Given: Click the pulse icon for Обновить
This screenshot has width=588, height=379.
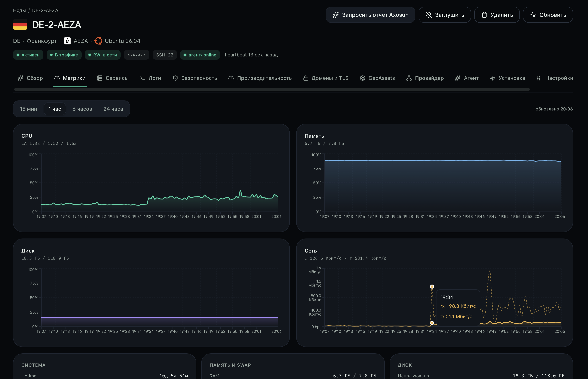Looking at the screenshot, I should point(533,15).
